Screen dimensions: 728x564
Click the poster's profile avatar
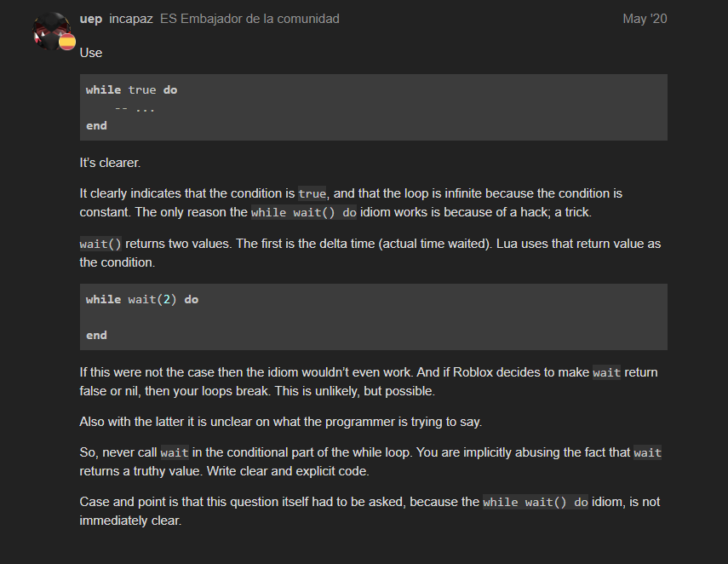click(49, 29)
